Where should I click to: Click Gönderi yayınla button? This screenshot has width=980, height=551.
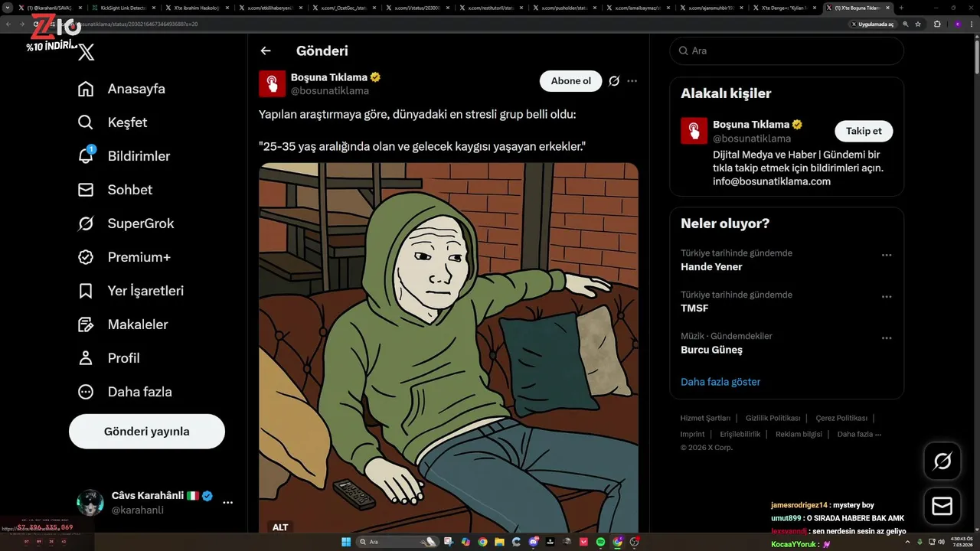(147, 432)
